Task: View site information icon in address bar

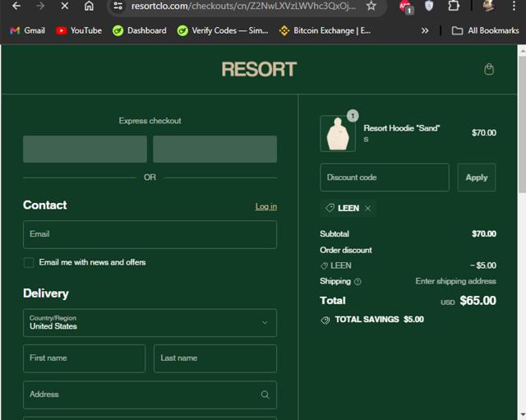Action: (x=118, y=6)
